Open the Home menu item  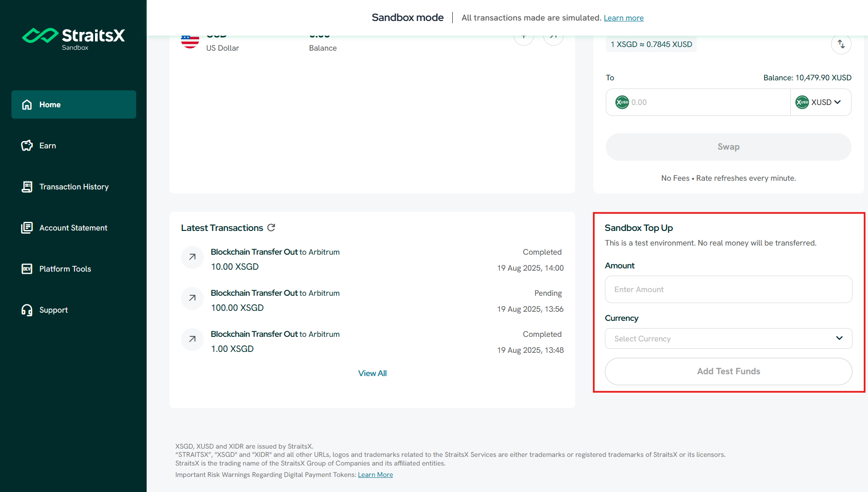[74, 105]
